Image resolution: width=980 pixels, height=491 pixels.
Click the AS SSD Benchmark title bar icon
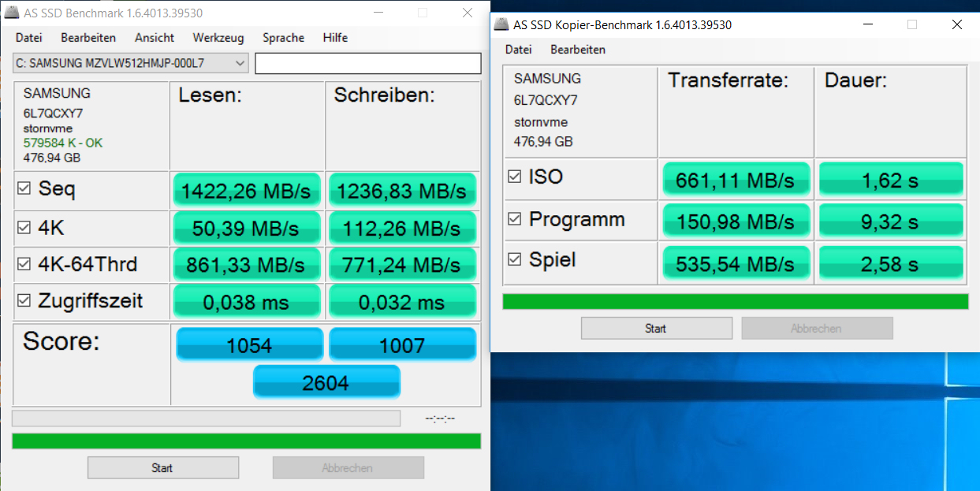[11, 13]
